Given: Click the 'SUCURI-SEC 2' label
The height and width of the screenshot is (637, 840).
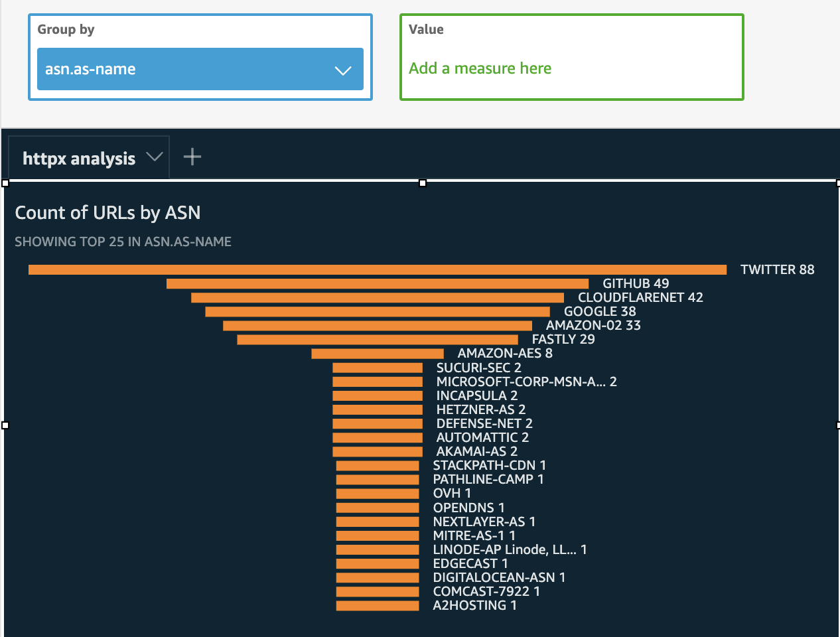Looking at the screenshot, I should tap(479, 368).
